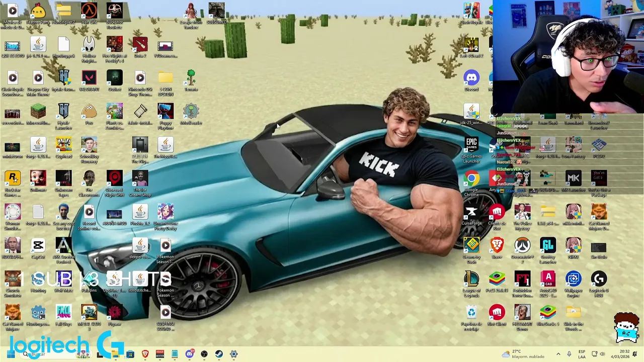Image resolution: width=644 pixels, height=362 pixels.
Task: Open the taskbar Settings gear
Action: tap(233, 354)
